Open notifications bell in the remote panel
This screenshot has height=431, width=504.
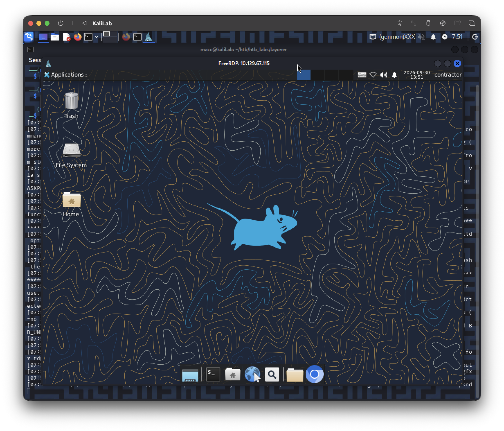(394, 75)
